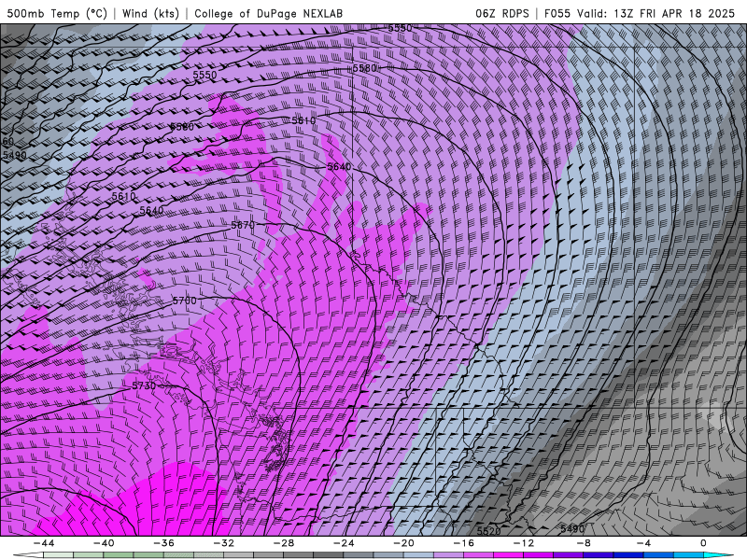Click the 5520 contour label near bottom edge
Image resolution: width=747 pixels, height=560 pixels.
pyautogui.click(x=488, y=531)
